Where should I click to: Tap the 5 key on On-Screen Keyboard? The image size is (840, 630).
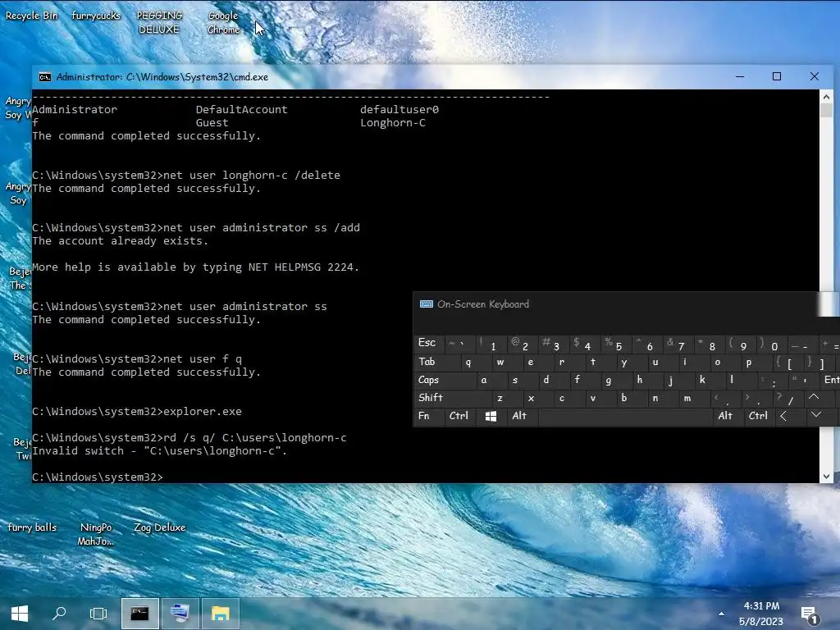tap(615, 344)
